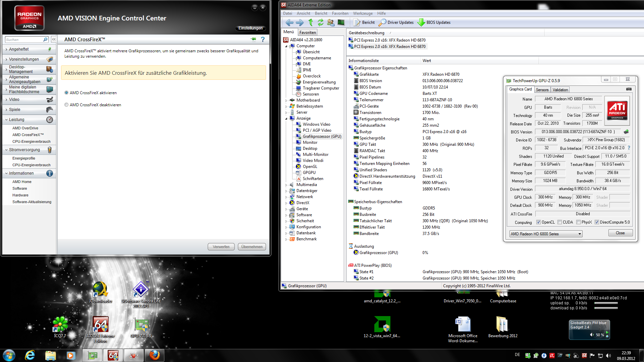644x362 pixels.
Task: Expand the Spiele section in Control Center
Action: pos(29,110)
